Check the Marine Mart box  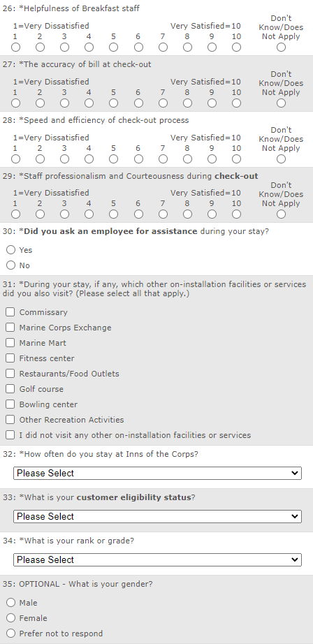(x=10, y=342)
